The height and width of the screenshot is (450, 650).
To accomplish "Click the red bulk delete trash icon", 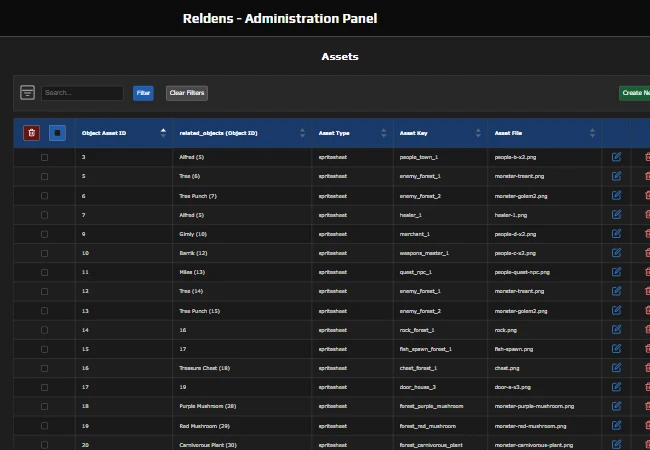I will click(32, 133).
